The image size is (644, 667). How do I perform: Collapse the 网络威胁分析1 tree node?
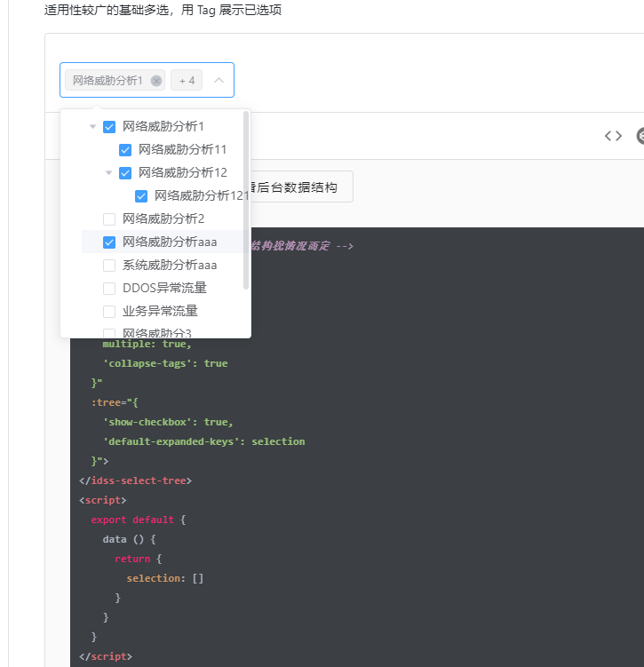[92, 126]
